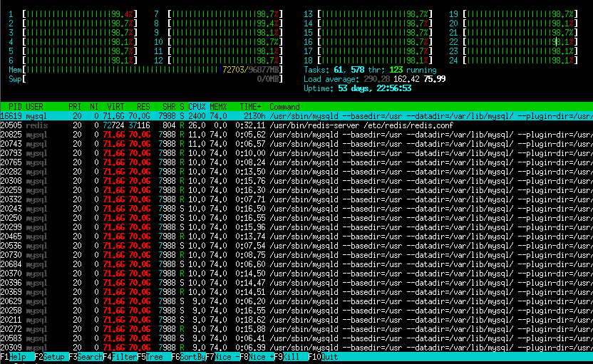Sort by the SHR column header
The height and width of the screenshot is (364, 593).
[x=169, y=107]
